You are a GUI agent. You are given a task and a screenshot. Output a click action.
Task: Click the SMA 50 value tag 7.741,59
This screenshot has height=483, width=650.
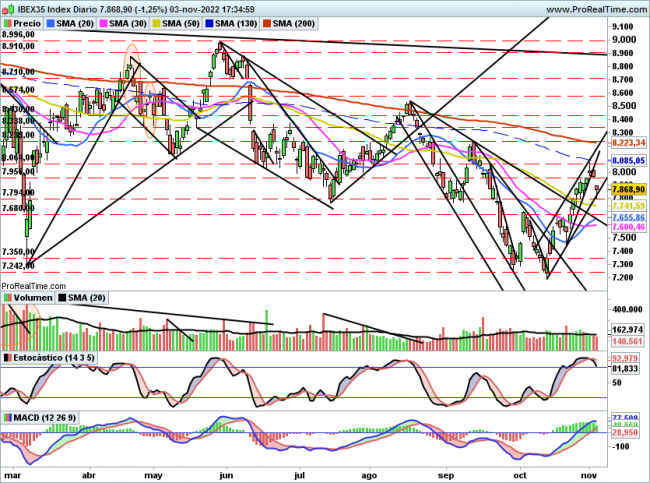pyautogui.click(x=629, y=206)
